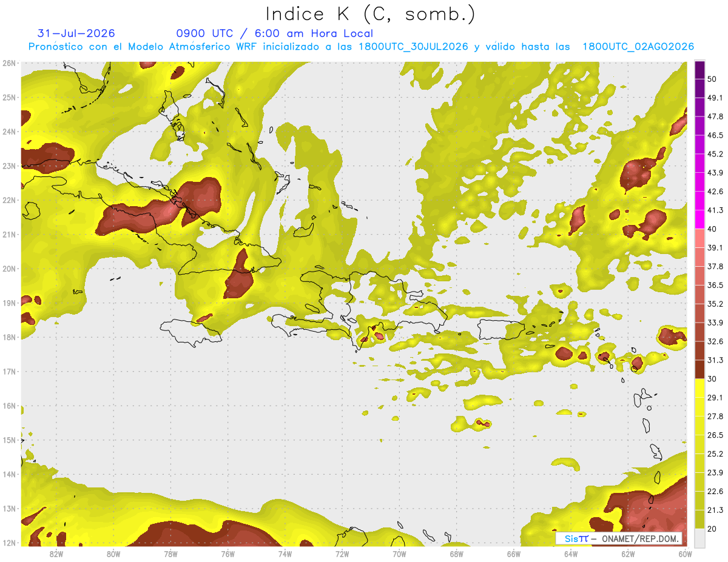Click the 33.9 value on the color scale
This screenshot has height=562, width=728.
715,323
